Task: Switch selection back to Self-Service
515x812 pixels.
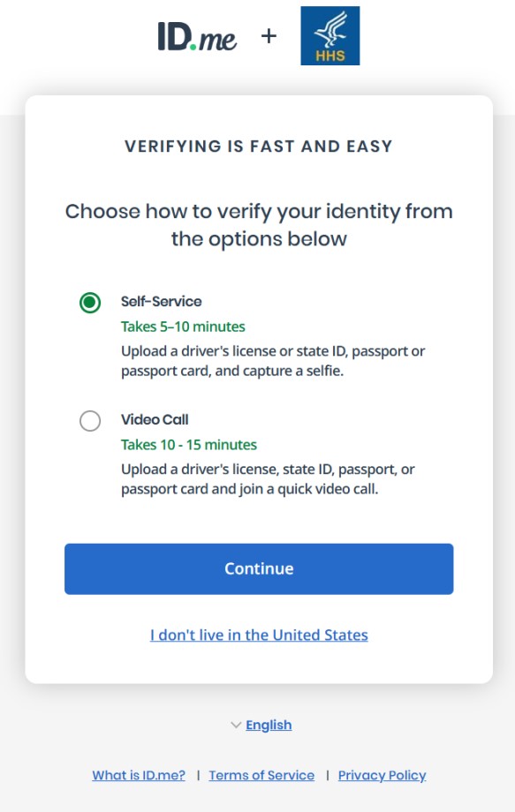Action: point(89,302)
